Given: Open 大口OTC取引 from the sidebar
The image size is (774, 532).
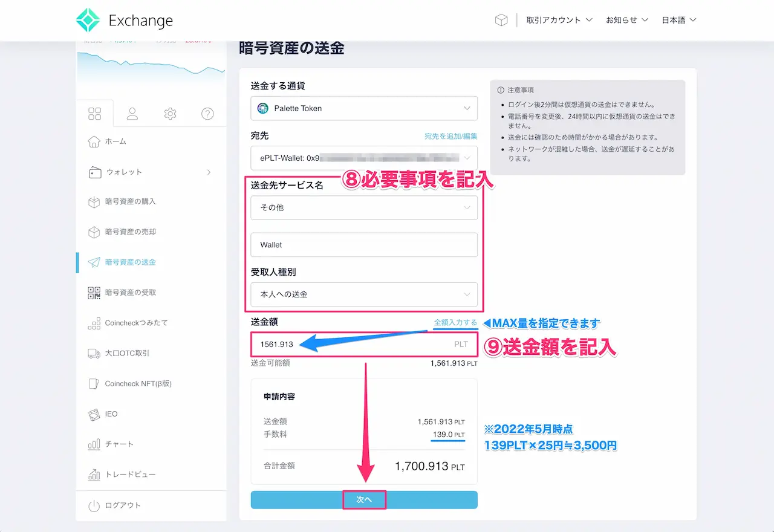Looking at the screenshot, I should pyautogui.click(x=127, y=354).
